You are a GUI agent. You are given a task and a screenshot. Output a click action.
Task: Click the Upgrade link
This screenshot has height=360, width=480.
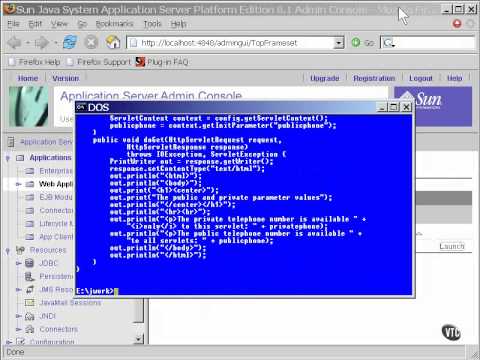pyautogui.click(x=325, y=78)
